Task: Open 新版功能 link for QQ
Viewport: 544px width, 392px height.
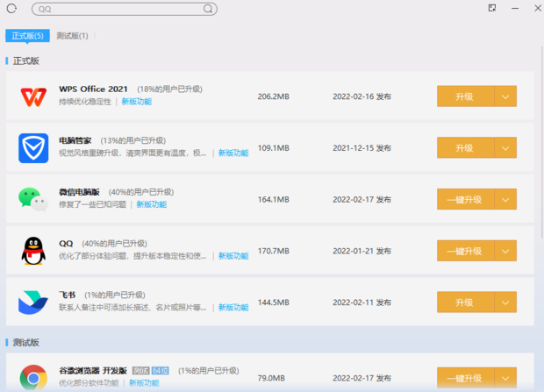Action: (x=233, y=256)
